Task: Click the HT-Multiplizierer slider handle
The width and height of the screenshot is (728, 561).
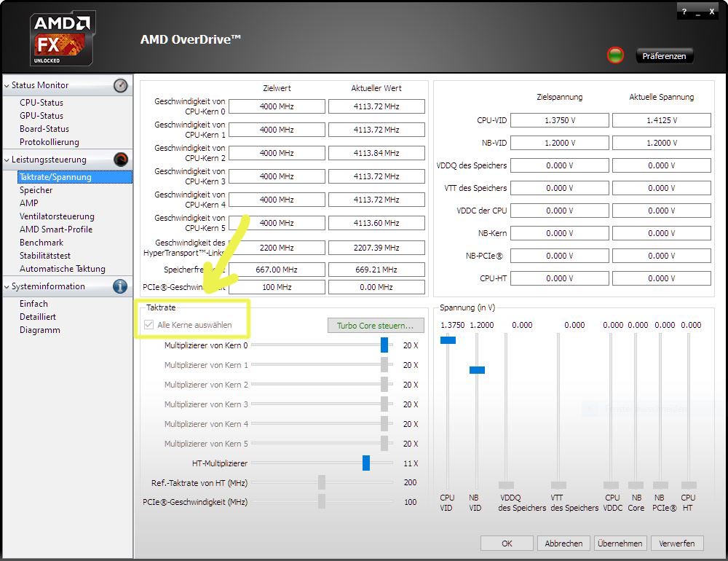Action: (366, 463)
